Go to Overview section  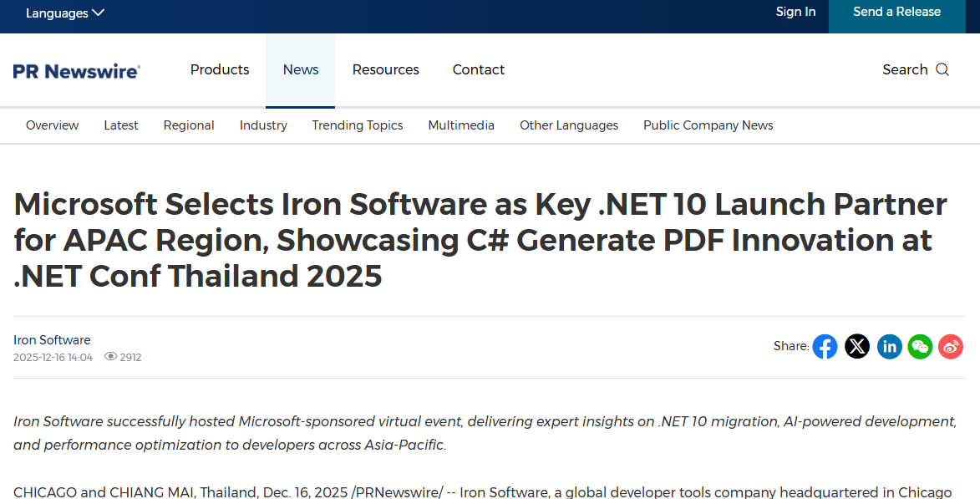click(x=53, y=125)
